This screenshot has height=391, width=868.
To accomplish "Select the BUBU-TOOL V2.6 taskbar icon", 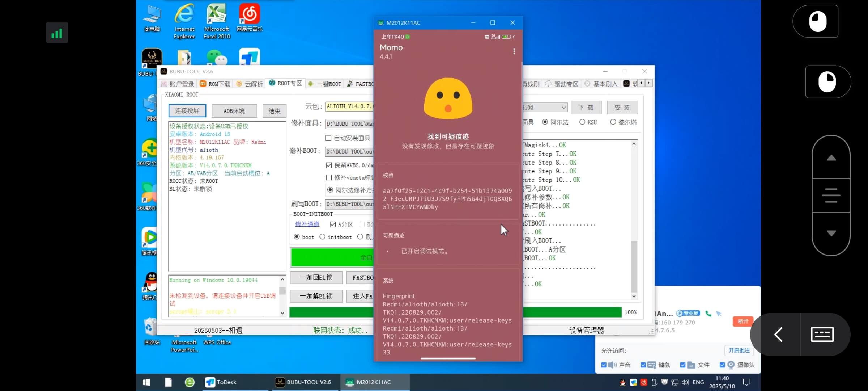I will tap(304, 382).
